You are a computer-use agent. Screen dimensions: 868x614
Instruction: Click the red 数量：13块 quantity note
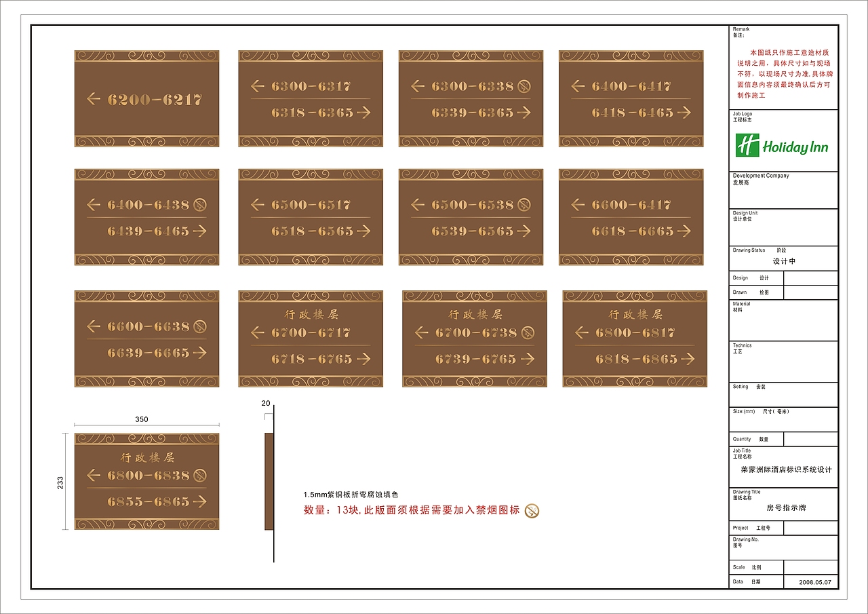pyautogui.click(x=412, y=510)
